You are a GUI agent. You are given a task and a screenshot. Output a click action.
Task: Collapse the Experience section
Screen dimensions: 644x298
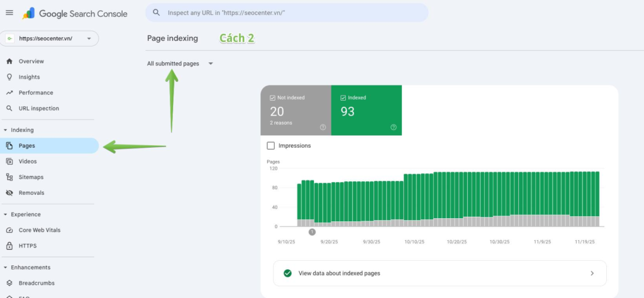pos(6,214)
